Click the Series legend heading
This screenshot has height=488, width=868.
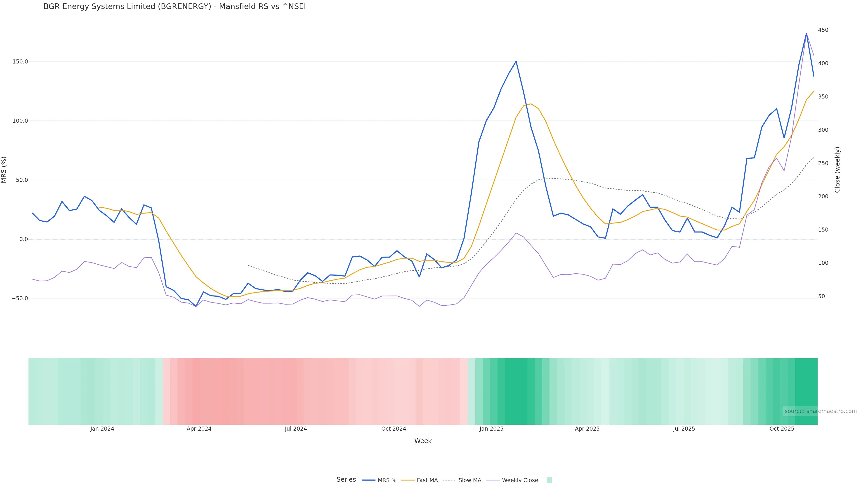346,480
